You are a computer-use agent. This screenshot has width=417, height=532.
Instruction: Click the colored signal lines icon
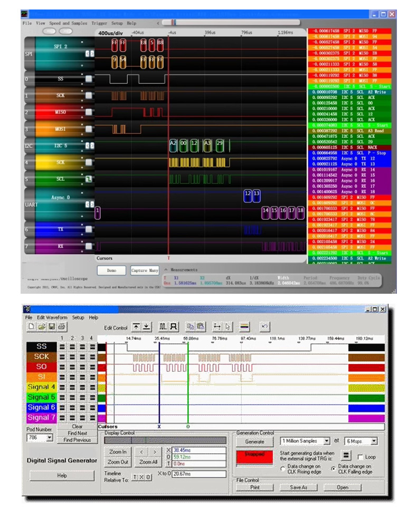(x=244, y=326)
